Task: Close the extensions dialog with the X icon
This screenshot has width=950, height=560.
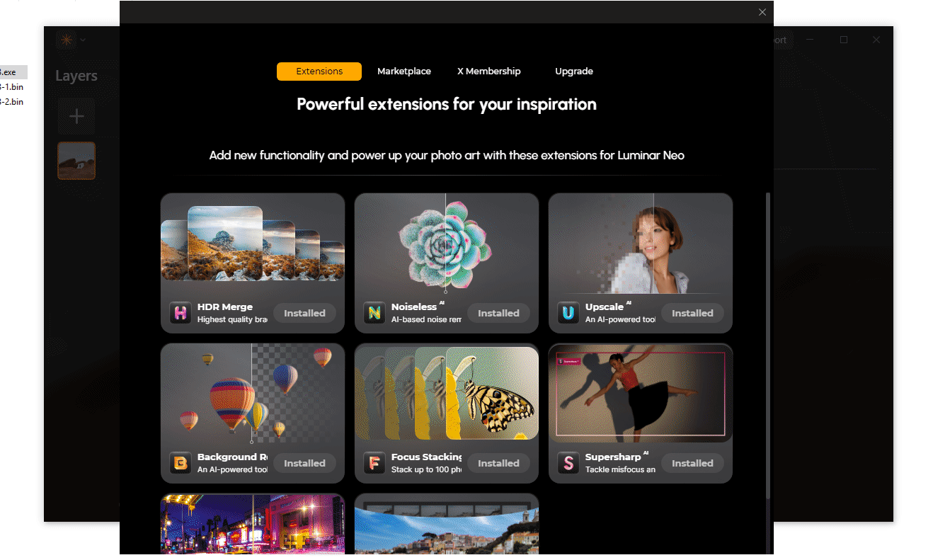Action: (762, 12)
